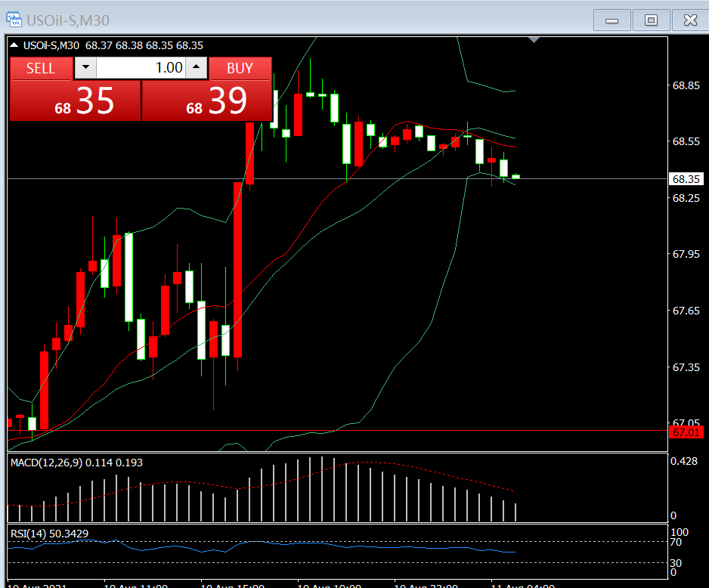Close the USOil-S,M30 chart window
Image resolution: width=709 pixels, height=588 pixels.
(689, 20)
